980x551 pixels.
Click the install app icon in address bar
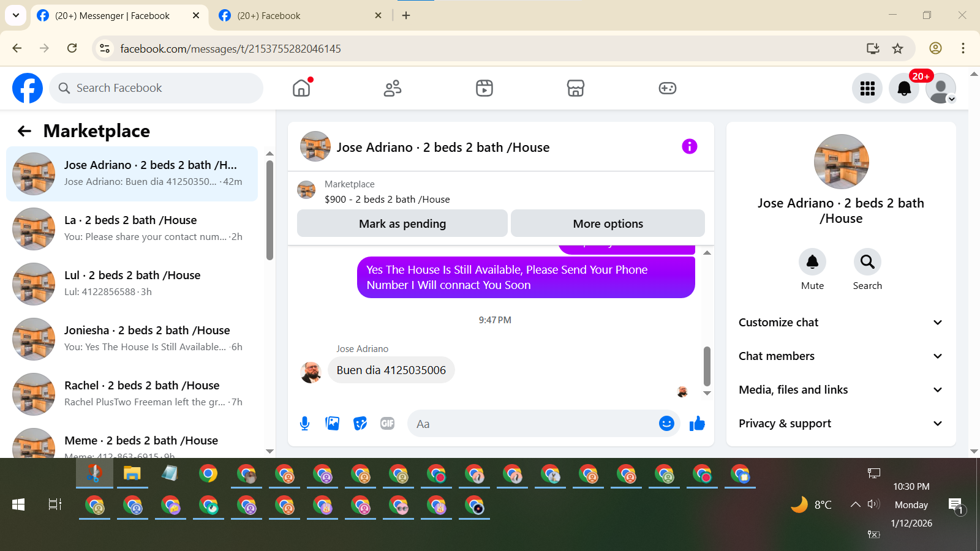(873, 48)
